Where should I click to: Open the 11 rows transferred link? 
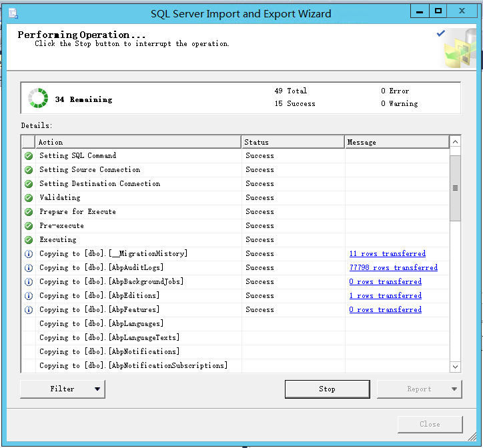[387, 253]
